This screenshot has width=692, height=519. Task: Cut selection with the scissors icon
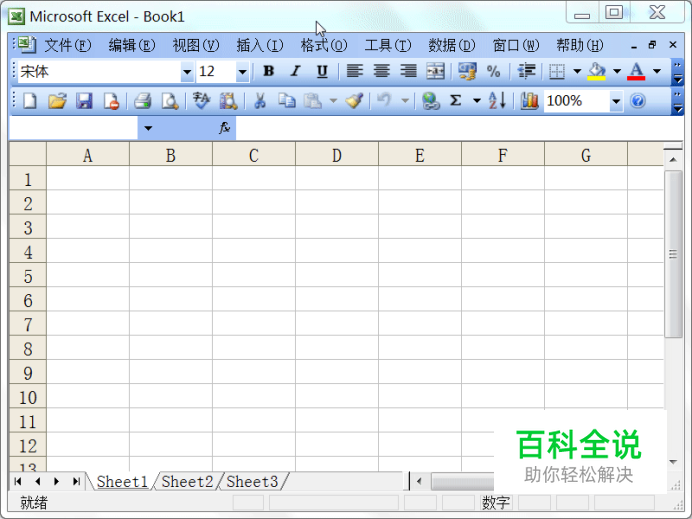pyautogui.click(x=260, y=101)
